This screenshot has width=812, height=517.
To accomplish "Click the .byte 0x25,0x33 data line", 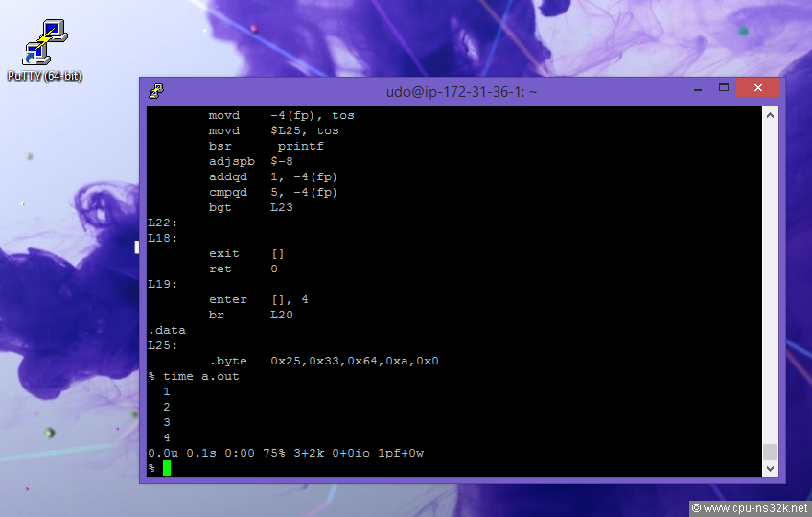I will click(324, 361).
